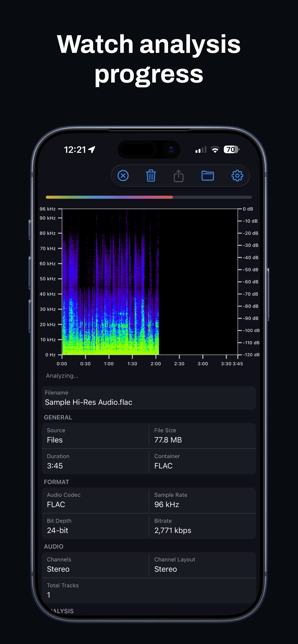Tap the Duration value '3:45'
This screenshot has height=644, width=298.
pos(55,466)
